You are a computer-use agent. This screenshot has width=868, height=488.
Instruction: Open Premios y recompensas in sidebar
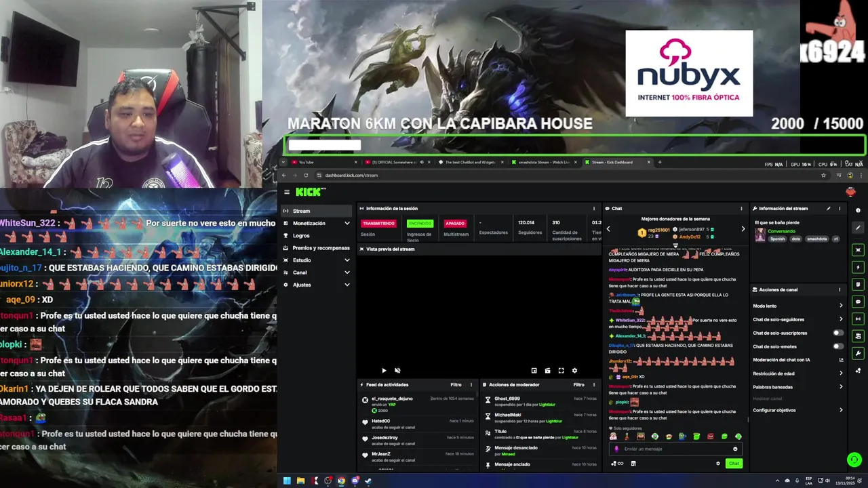(x=316, y=248)
